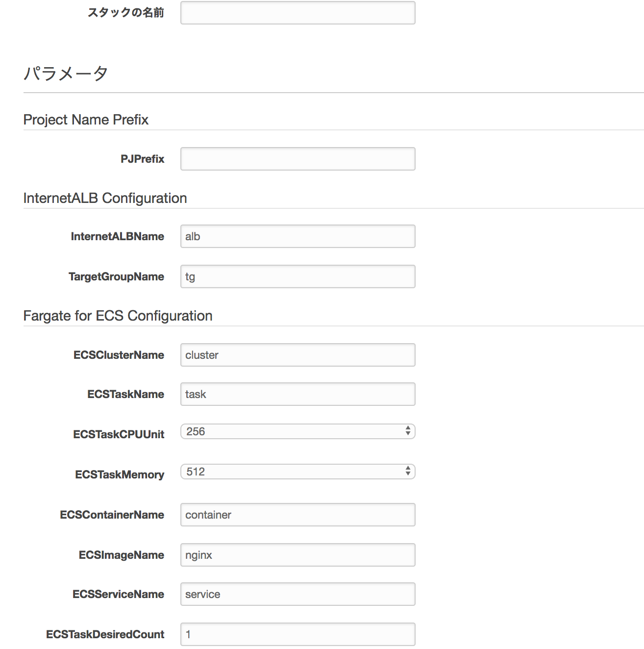The image size is (644, 649).
Task: Click the ECSTaskName field containing 'task'
Action: pos(297,394)
